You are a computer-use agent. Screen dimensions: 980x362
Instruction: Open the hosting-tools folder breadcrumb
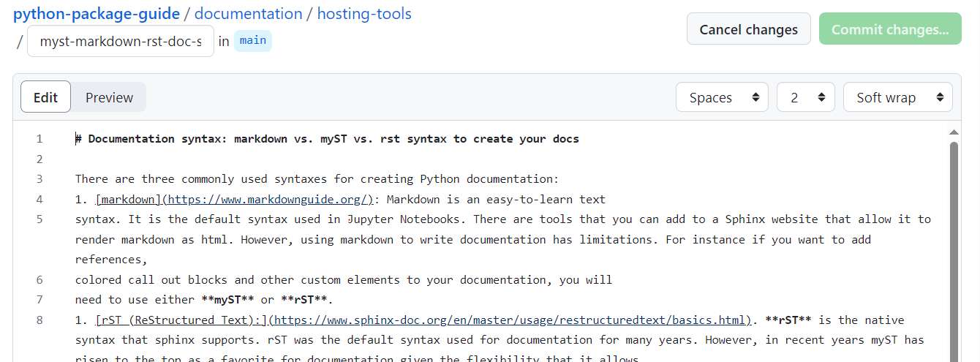pyautogui.click(x=364, y=13)
